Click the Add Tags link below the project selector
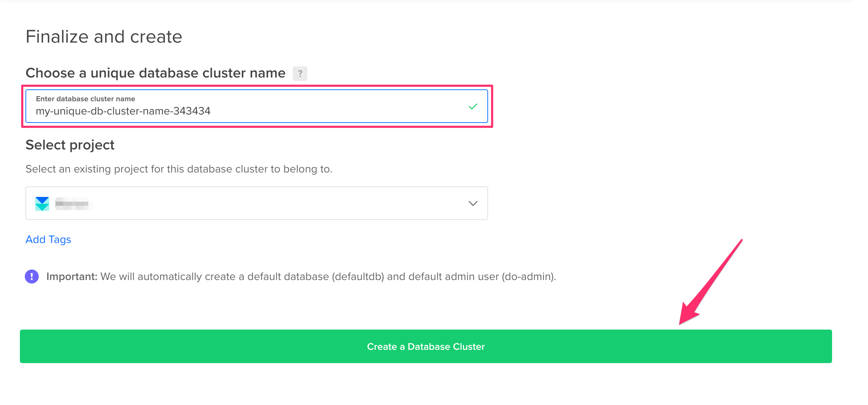This screenshot has width=868, height=405. coord(48,239)
